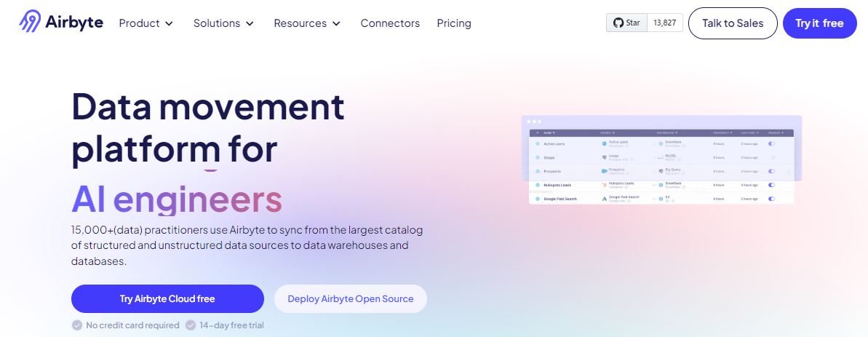
Task: Click the Google Ads source icon
Action: click(x=605, y=199)
